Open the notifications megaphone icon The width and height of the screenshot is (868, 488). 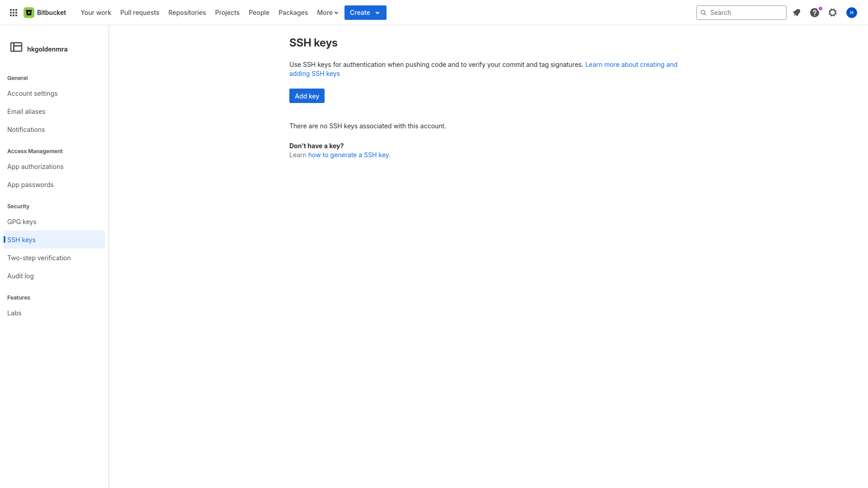pos(797,13)
